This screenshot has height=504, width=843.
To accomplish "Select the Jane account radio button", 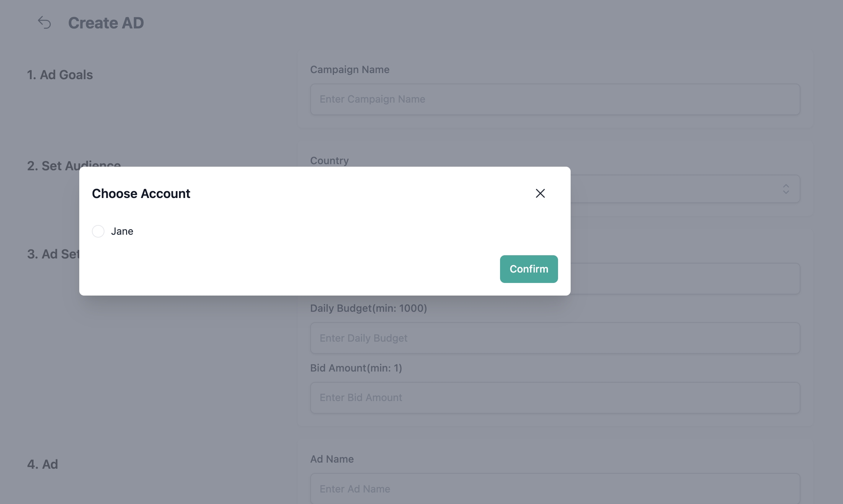I will 98,231.
